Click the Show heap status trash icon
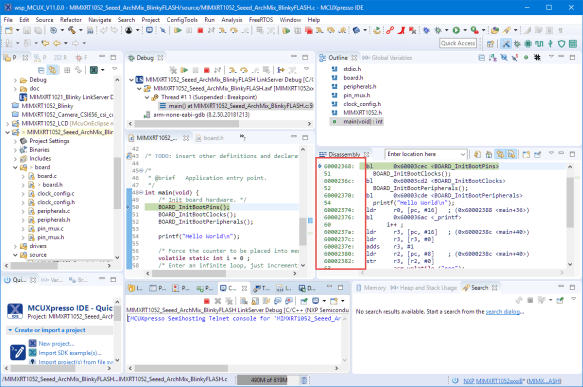This screenshot has height=387, width=583. coord(304,380)
